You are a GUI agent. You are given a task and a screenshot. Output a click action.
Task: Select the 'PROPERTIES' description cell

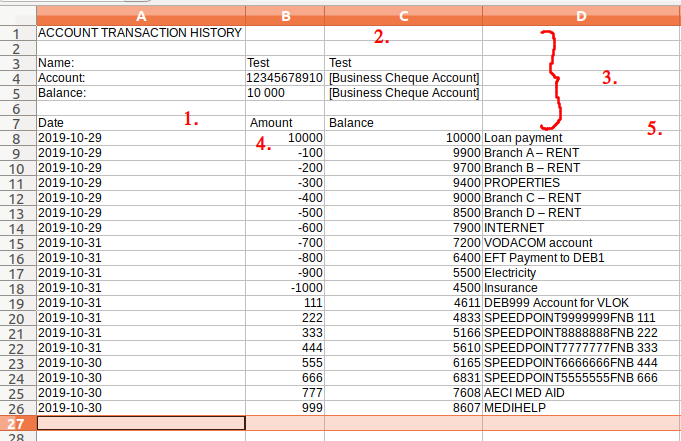click(581, 183)
